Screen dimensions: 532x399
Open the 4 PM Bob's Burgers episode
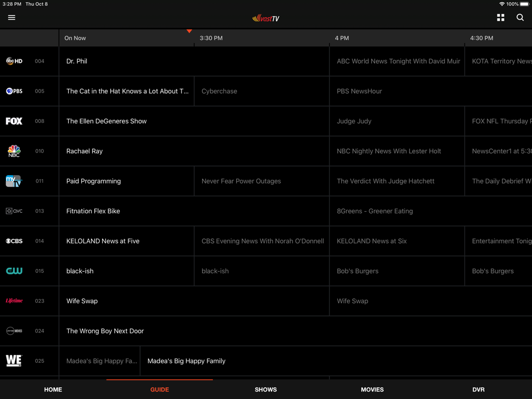(x=397, y=271)
